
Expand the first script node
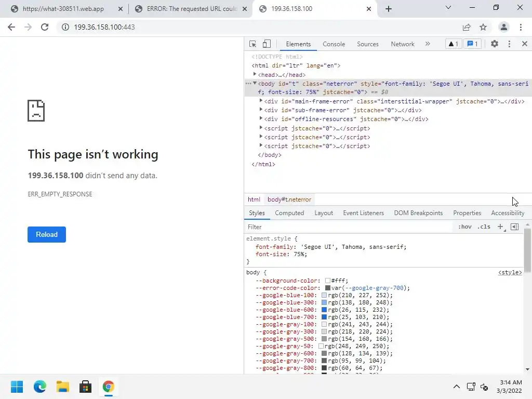[x=261, y=128]
